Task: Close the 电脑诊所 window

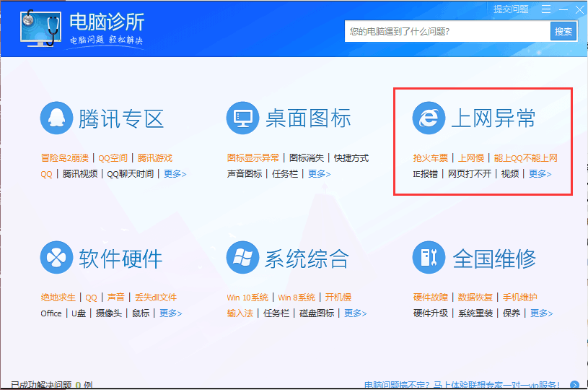Action: pyautogui.click(x=580, y=9)
